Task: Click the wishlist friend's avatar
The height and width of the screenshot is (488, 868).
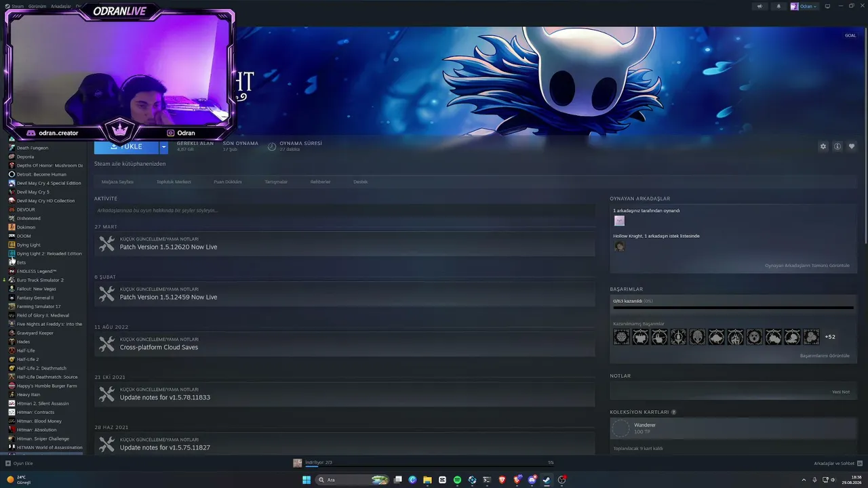Action: tap(619, 247)
